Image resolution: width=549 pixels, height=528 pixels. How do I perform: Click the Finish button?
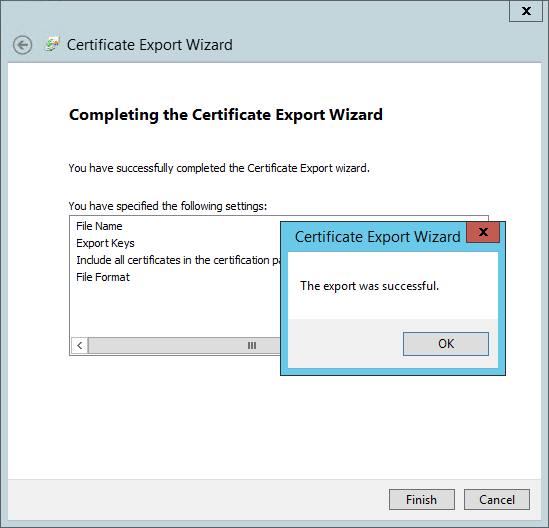(422, 500)
